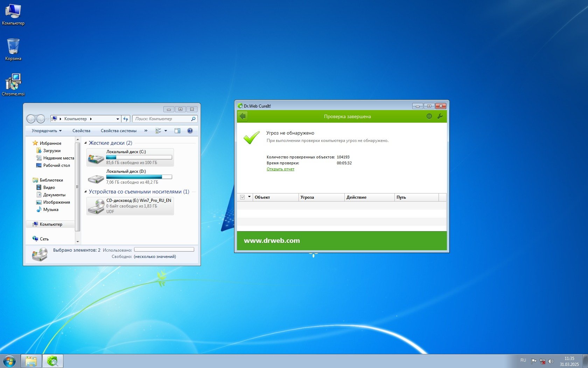This screenshot has width=588, height=368.
Task: Collapse the removable media devices group
Action: (86, 192)
